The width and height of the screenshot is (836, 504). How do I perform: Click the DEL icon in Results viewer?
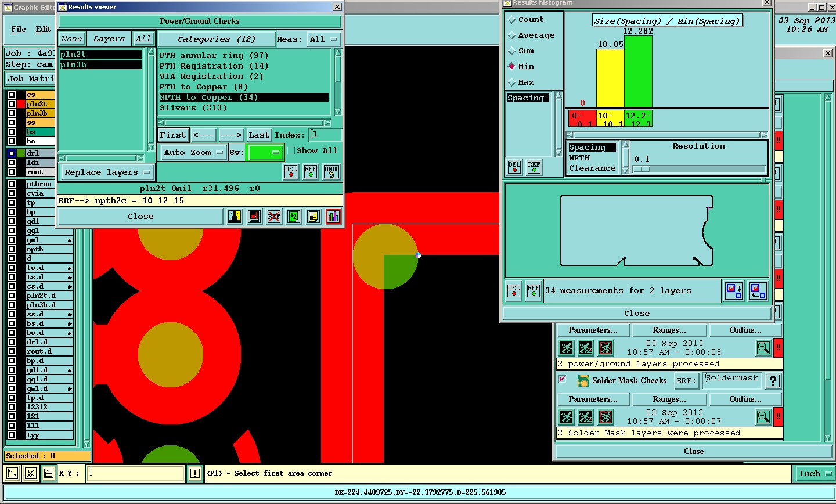point(291,171)
